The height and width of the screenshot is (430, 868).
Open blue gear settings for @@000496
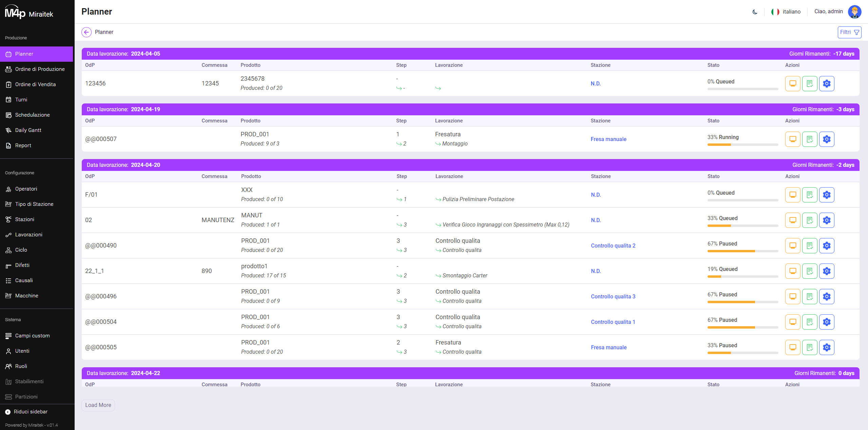point(827,297)
